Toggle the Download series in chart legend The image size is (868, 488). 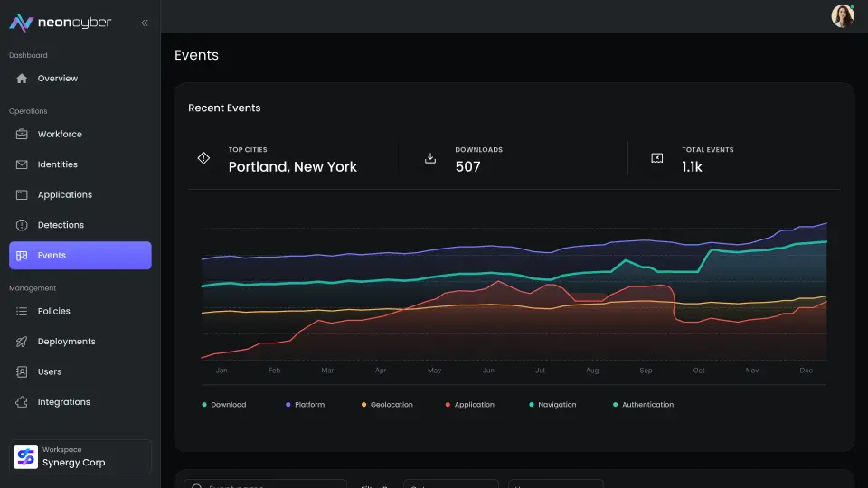pyautogui.click(x=224, y=405)
